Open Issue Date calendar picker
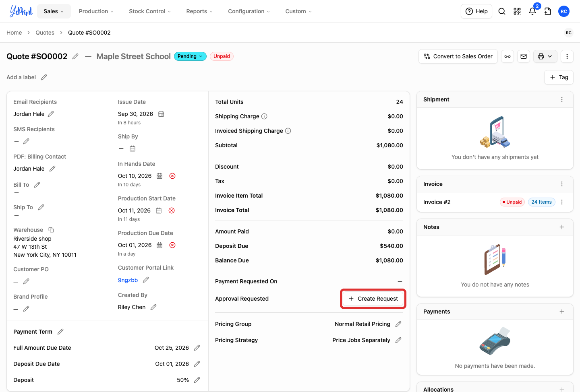This screenshot has width=580, height=392. pyautogui.click(x=161, y=114)
